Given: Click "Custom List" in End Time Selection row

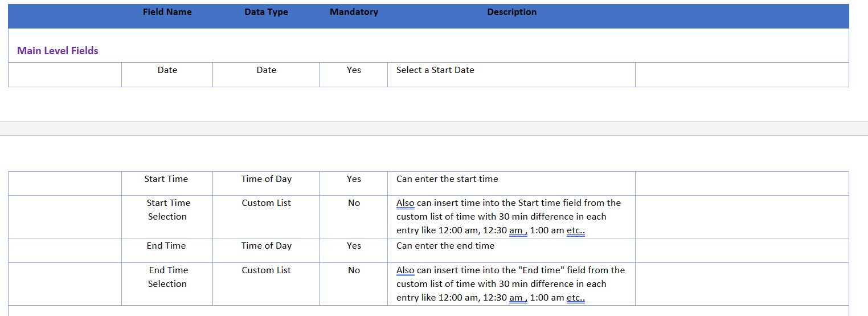Looking at the screenshot, I should pyautogui.click(x=266, y=270).
